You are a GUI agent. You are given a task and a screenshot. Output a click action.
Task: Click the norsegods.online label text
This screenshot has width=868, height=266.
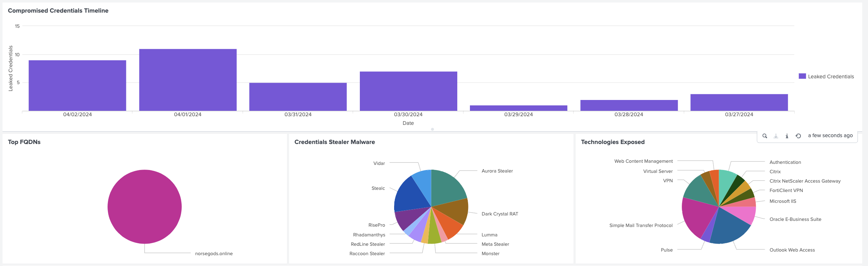tap(214, 254)
